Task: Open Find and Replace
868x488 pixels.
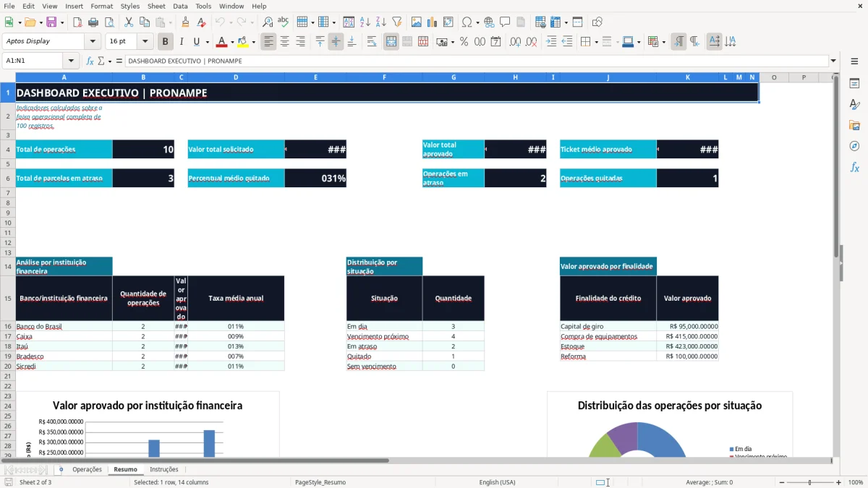Action: click(268, 22)
